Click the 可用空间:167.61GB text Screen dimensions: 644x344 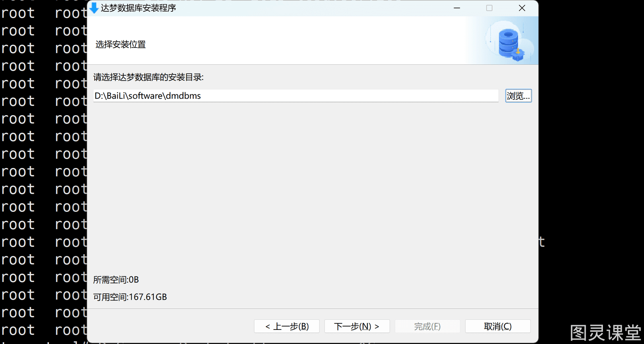tap(130, 297)
